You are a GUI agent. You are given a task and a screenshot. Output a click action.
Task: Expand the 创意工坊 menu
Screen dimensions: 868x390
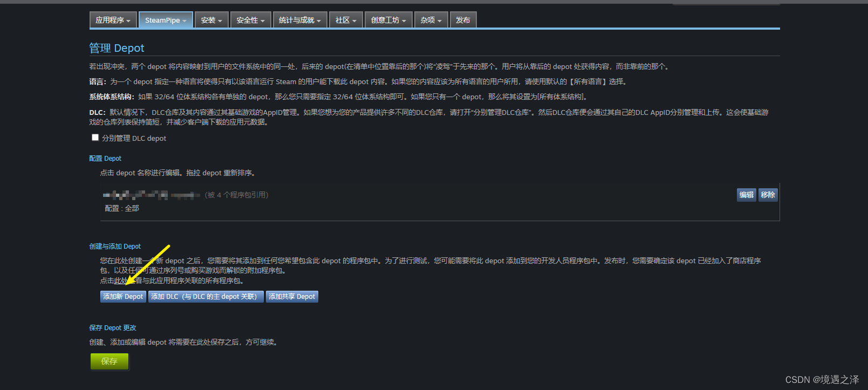tap(388, 20)
